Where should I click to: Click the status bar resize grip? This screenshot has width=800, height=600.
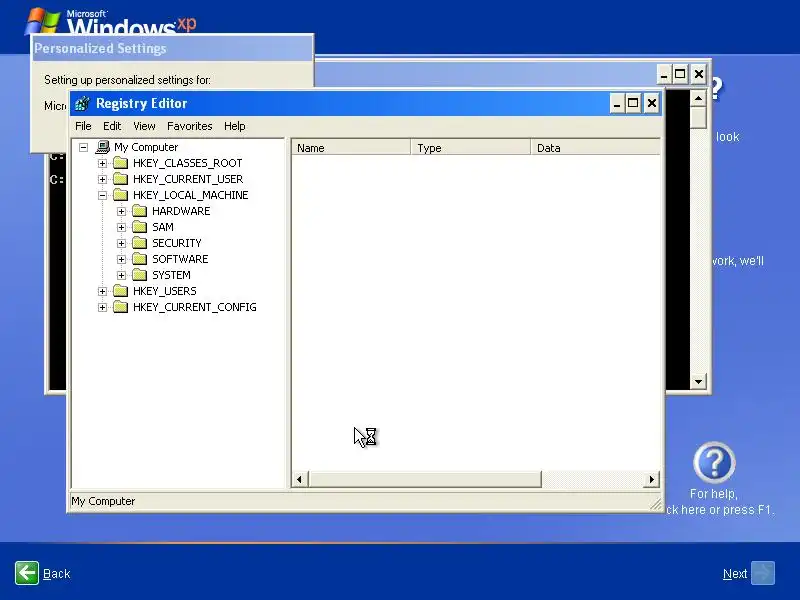pyautogui.click(x=656, y=504)
